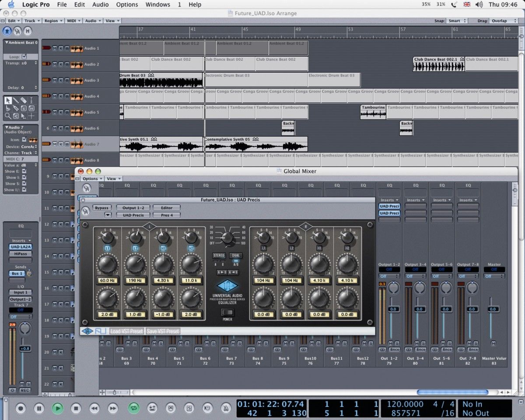This screenshot has width=525, height=420.
Task: Click the Rewind transport button
Action: (x=94, y=409)
